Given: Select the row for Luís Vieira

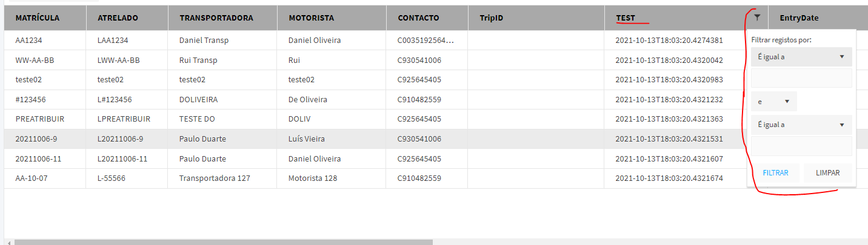Looking at the screenshot, I should coord(307,139).
